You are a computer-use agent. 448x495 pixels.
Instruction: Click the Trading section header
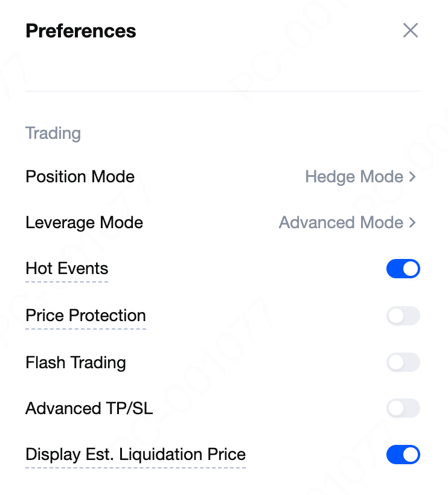pyautogui.click(x=53, y=133)
